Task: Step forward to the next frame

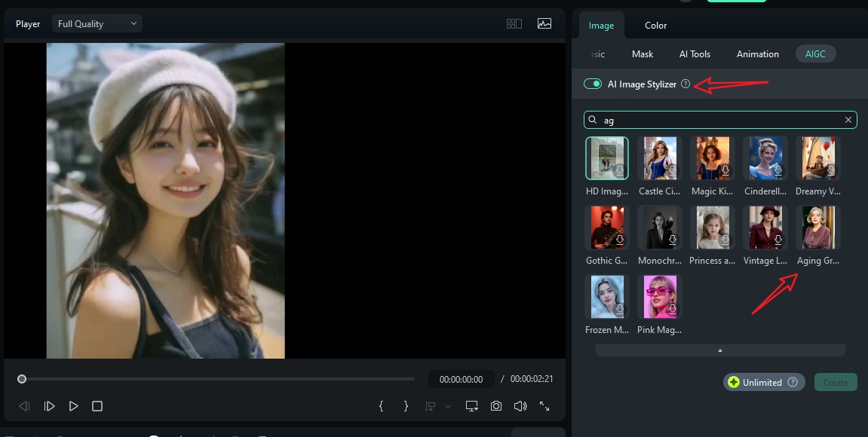Action: [x=49, y=406]
